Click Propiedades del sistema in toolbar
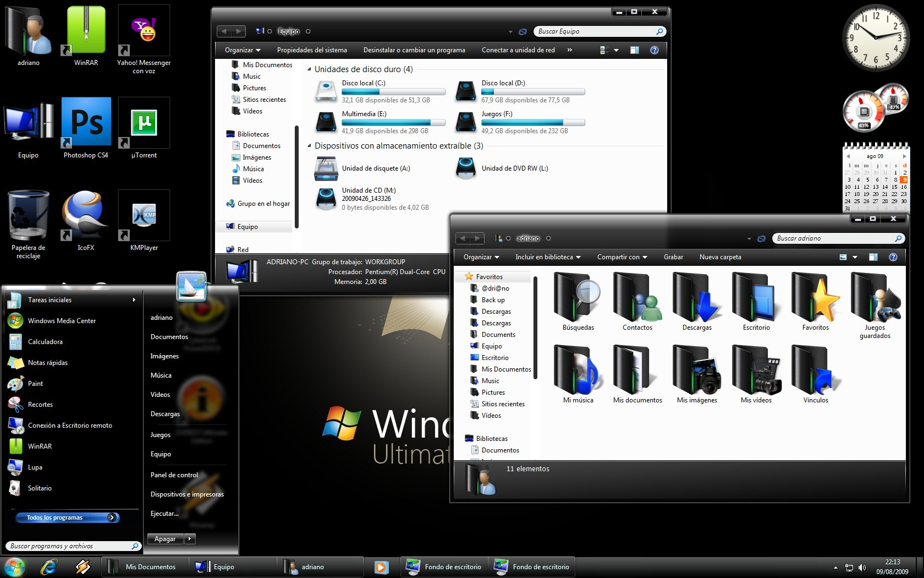Image resolution: width=924 pixels, height=578 pixels. point(312,50)
